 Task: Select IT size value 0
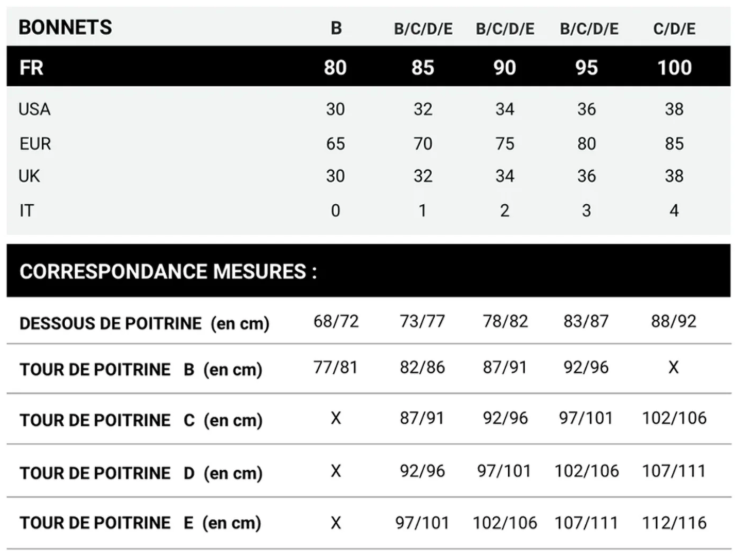pos(336,210)
